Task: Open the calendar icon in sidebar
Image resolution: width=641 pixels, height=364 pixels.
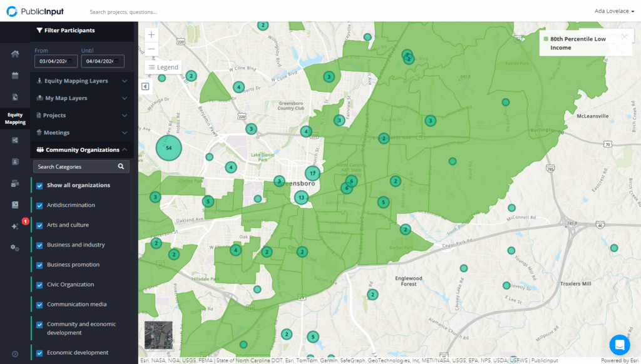Action: point(15,76)
